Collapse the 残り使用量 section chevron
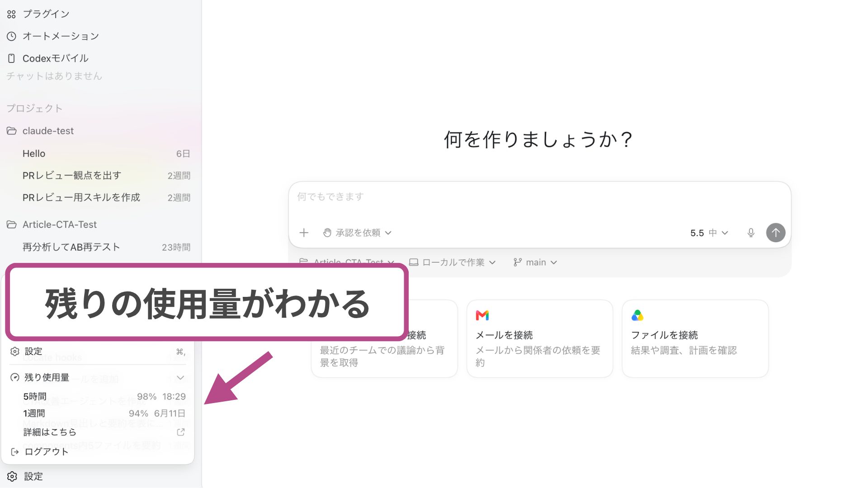Viewport: 868px width, 488px height. (x=180, y=377)
